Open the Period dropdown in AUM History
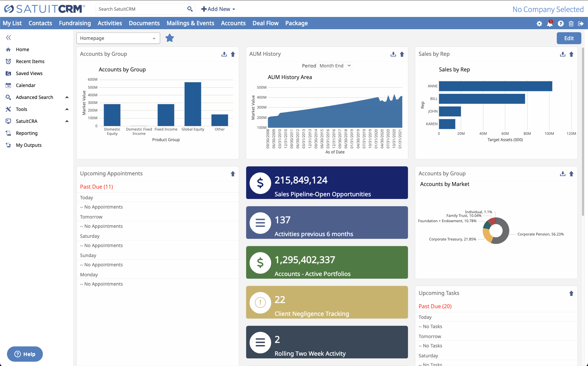Screen dimensions: 588x366 335,65
